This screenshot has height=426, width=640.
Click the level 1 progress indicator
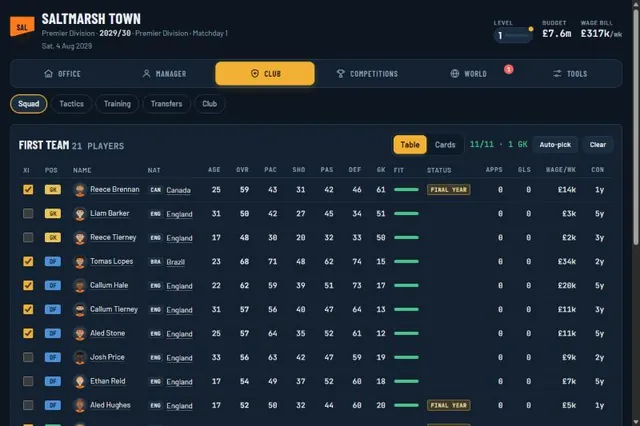click(x=513, y=36)
